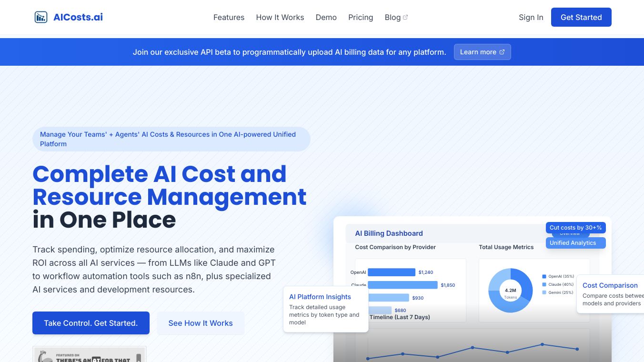Image resolution: width=644 pixels, height=362 pixels.
Task: Click the OpenAI (35%) legend color square
Action: (x=544, y=276)
